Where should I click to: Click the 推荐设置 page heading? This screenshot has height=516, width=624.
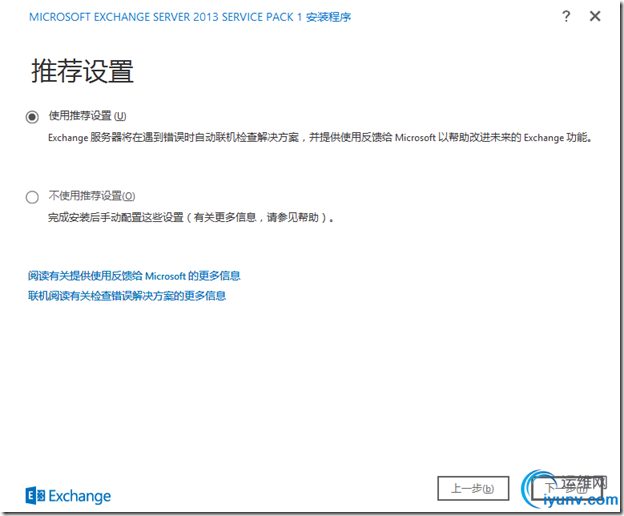[82, 71]
